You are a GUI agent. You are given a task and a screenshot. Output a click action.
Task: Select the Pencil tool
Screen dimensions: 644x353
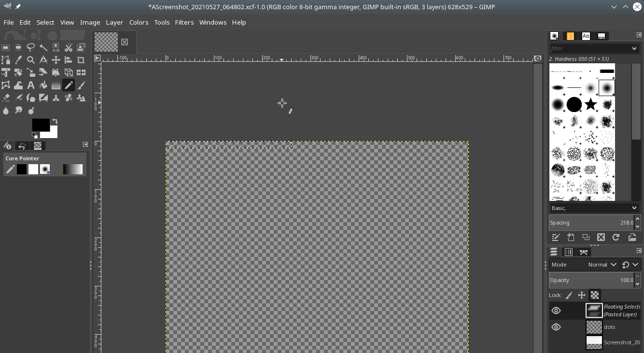69,85
